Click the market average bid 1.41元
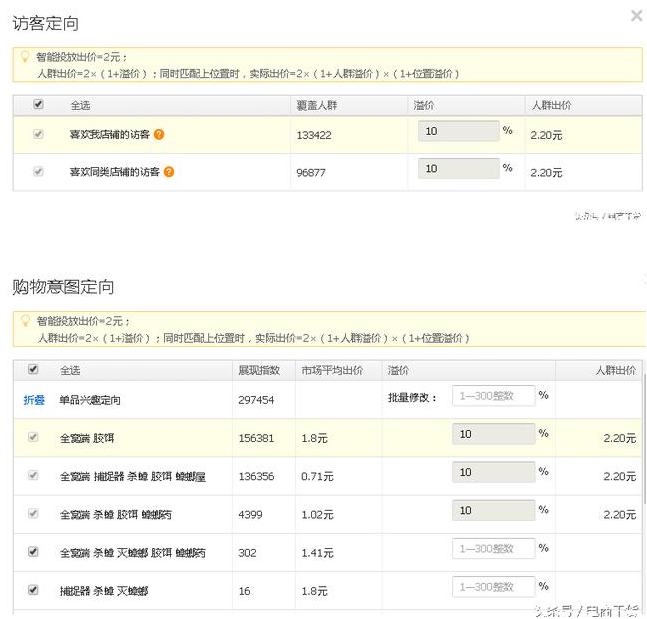The image size is (647, 619). pyautogui.click(x=317, y=553)
